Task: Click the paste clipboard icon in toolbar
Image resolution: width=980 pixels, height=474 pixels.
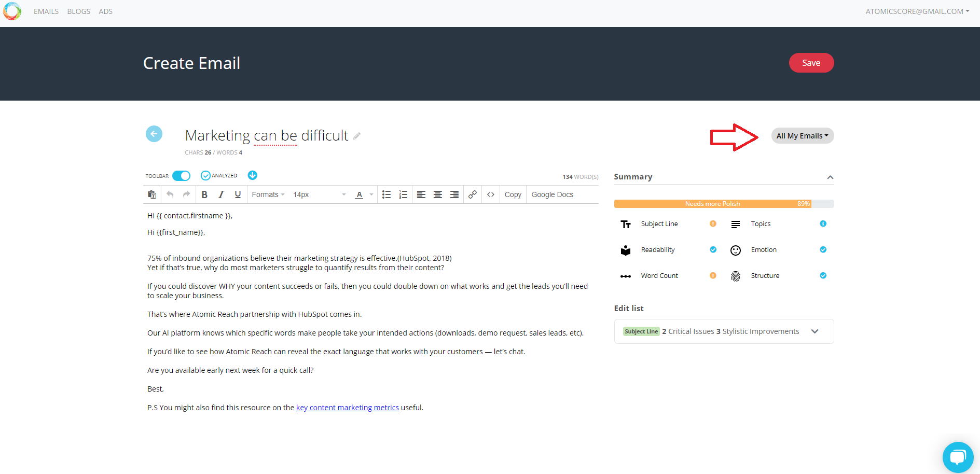Action: pos(152,194)
